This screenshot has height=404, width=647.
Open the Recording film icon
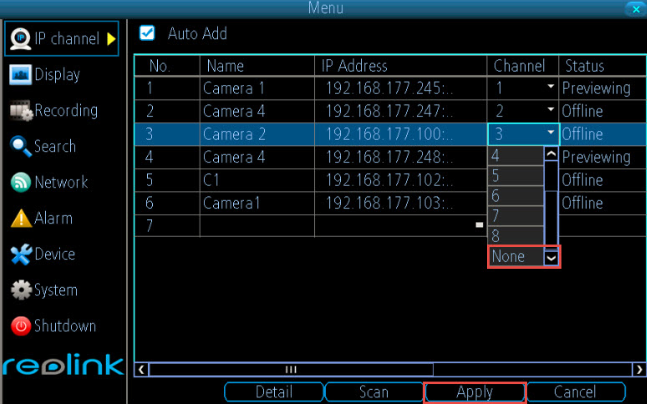(x=21, y=111)
